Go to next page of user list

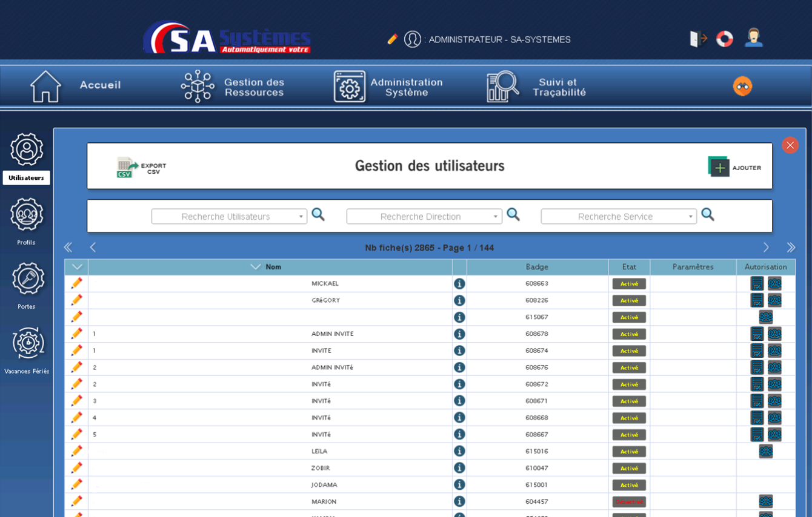(x=766, y=248)
